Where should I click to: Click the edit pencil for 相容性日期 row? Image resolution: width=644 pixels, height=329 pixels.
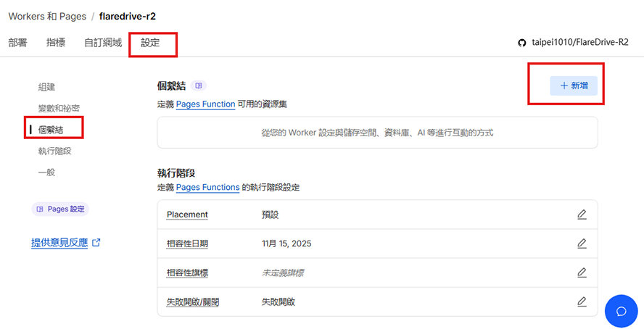(x=582, y=243)
